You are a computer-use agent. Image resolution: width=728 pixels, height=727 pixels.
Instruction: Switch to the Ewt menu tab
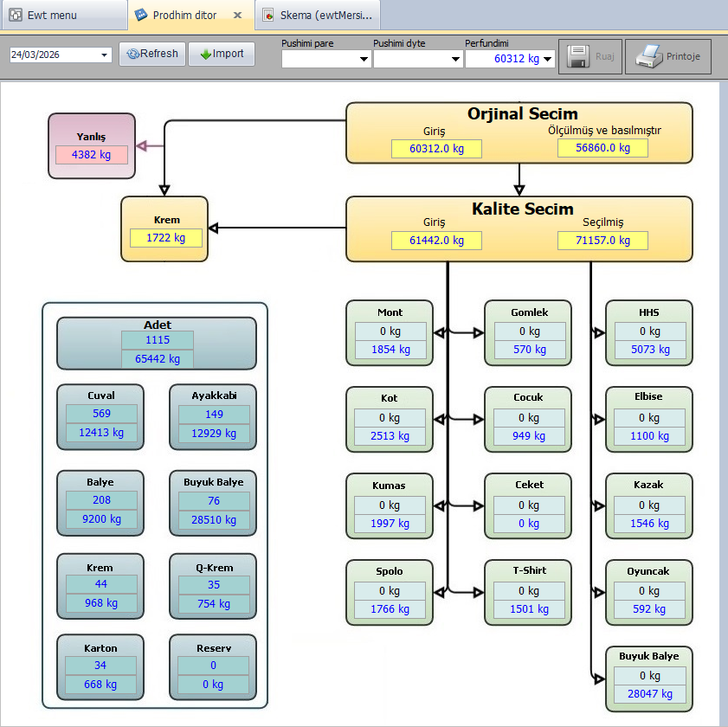click(54, 16)
